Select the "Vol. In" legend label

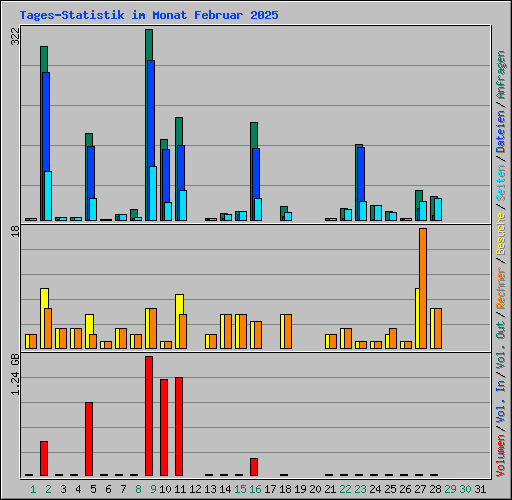point(501,402)
